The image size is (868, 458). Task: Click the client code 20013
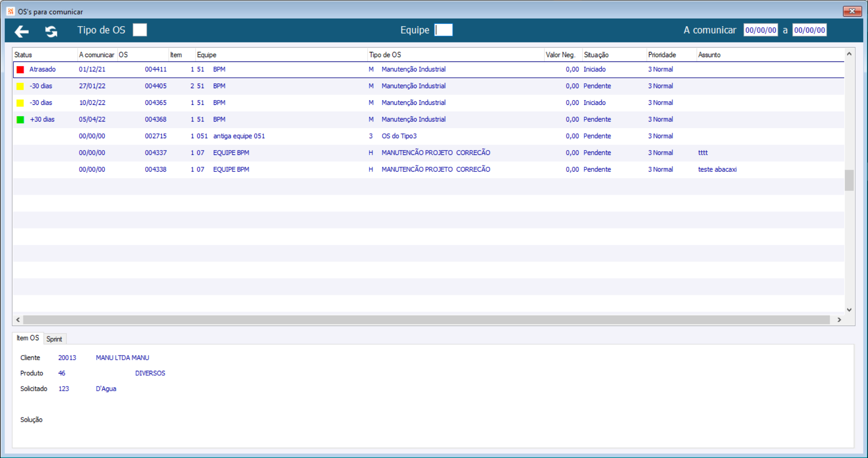(67, 358)
